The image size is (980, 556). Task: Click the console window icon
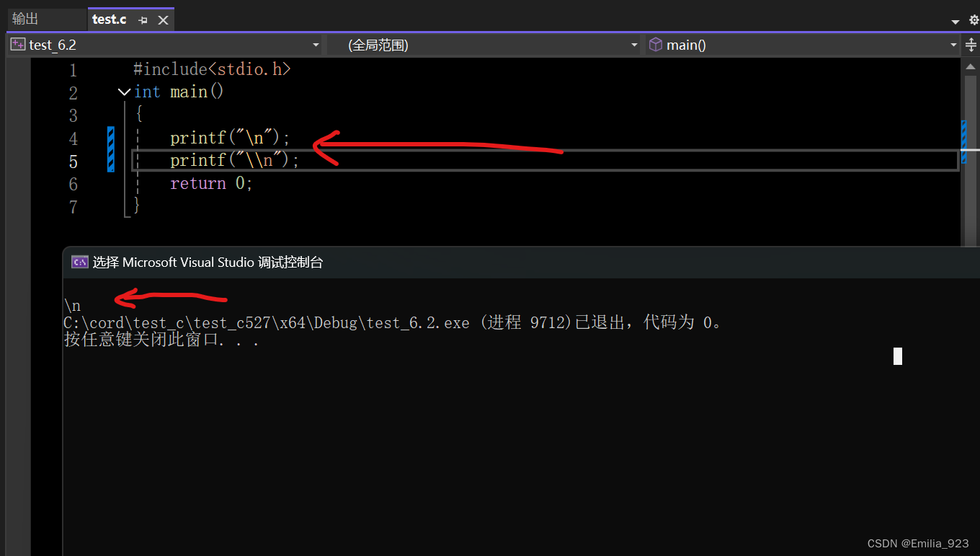pos(80,262)
